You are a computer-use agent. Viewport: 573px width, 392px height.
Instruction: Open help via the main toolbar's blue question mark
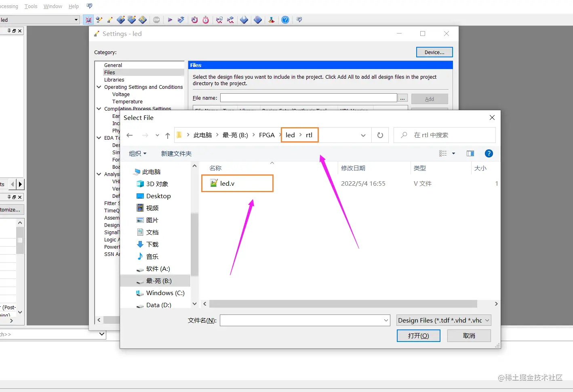pyautogui.click(x=285, y=20)
